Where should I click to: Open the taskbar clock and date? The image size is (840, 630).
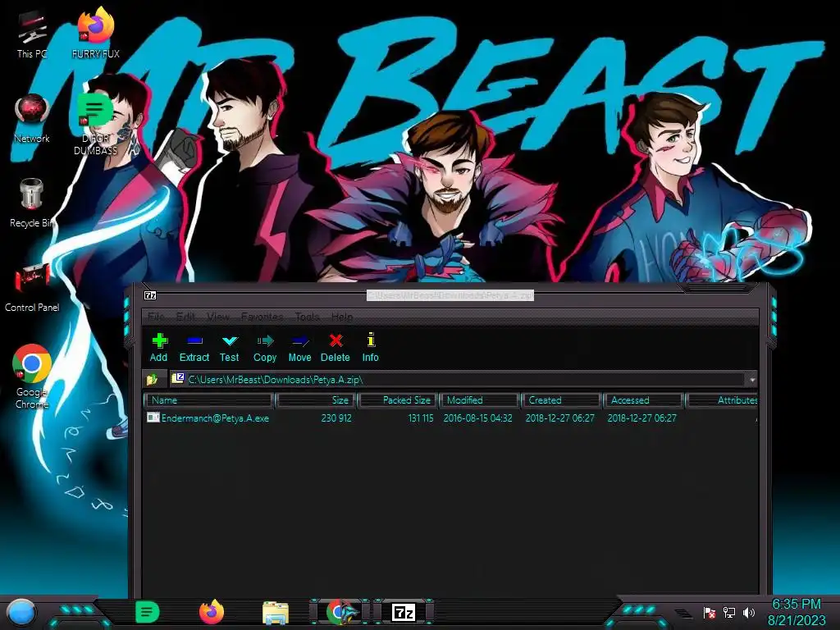click(797, 612)
